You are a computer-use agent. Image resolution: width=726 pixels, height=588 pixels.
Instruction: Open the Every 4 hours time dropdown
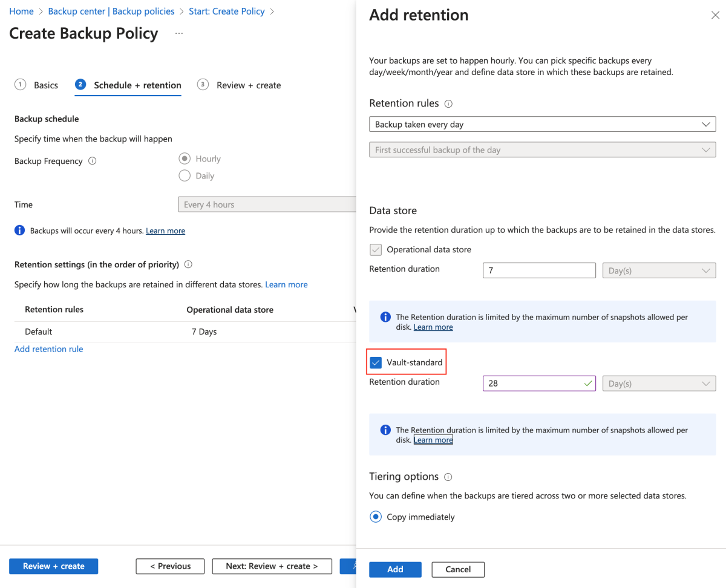point(267,204)
